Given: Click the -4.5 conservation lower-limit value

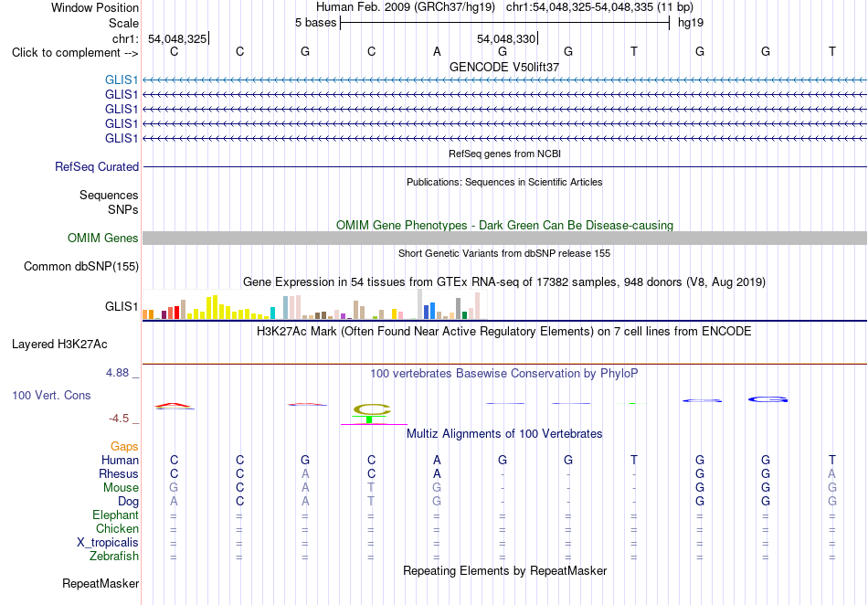Looking at the screenshot, I should click(x=119, y=419).
